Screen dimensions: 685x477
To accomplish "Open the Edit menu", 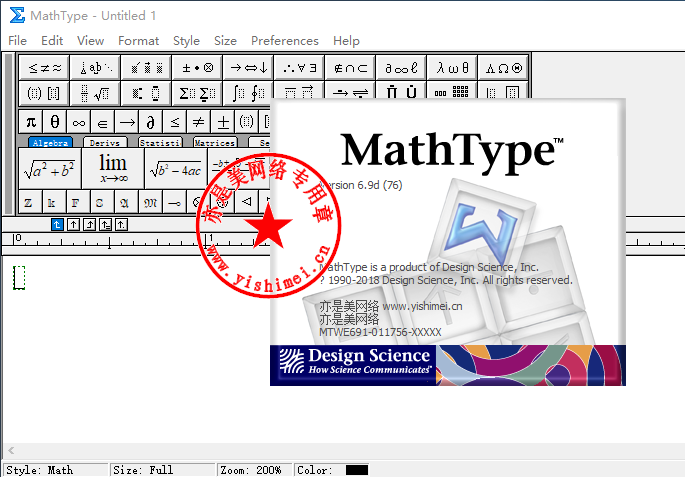I will coord(52,41).
